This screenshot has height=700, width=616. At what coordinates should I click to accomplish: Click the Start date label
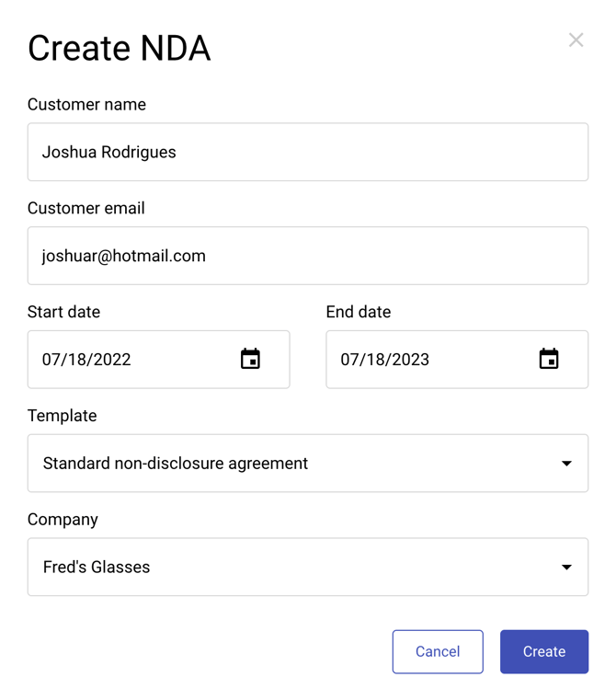tap(63, 312)
